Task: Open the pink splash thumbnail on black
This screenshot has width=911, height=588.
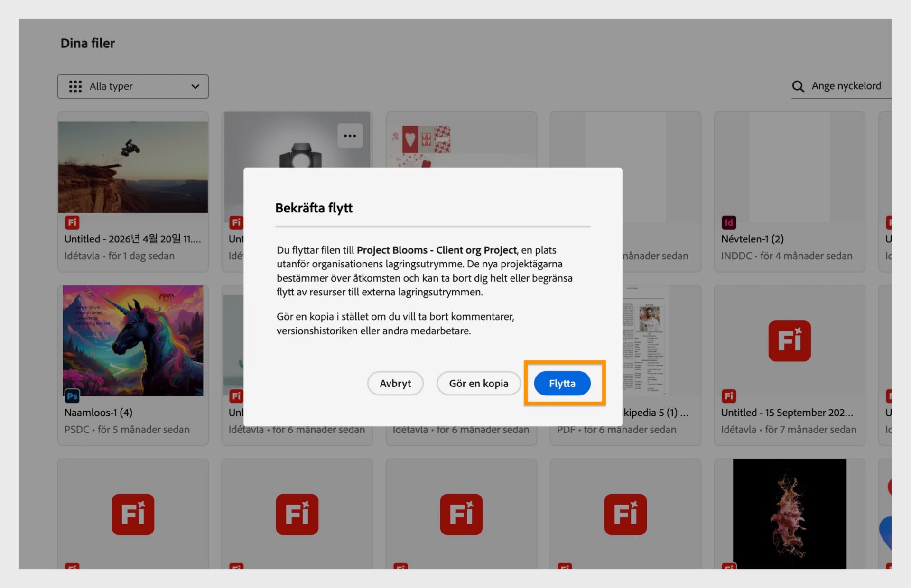Action: [x=790, y=514]
